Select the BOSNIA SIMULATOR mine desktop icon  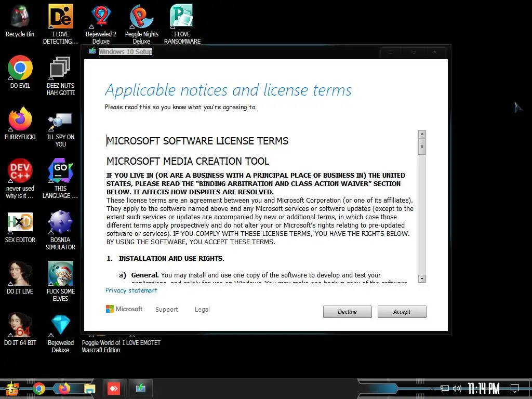pyautogui.click(x=60, y=230)
